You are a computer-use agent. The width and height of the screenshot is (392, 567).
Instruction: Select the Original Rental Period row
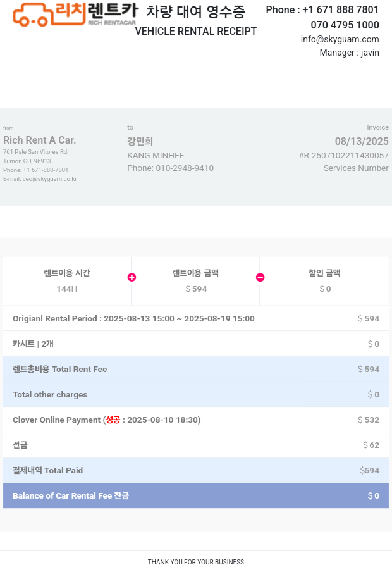195,318
